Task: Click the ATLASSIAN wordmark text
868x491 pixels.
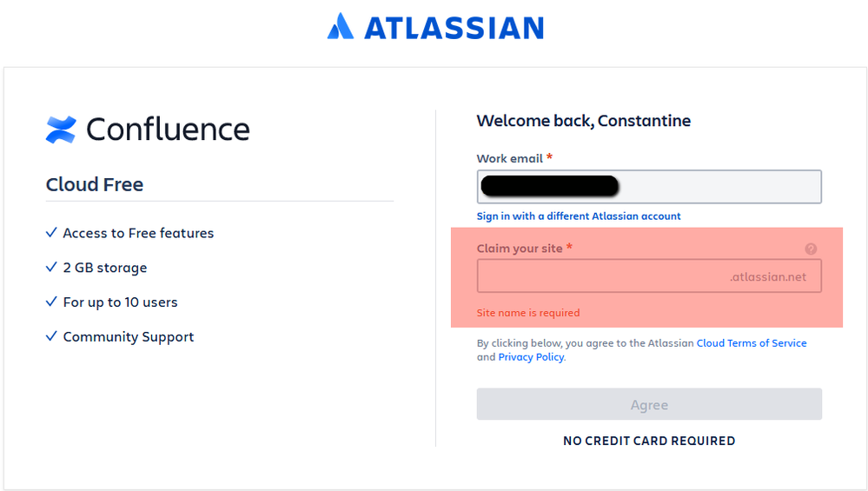Action: point(454,28)
